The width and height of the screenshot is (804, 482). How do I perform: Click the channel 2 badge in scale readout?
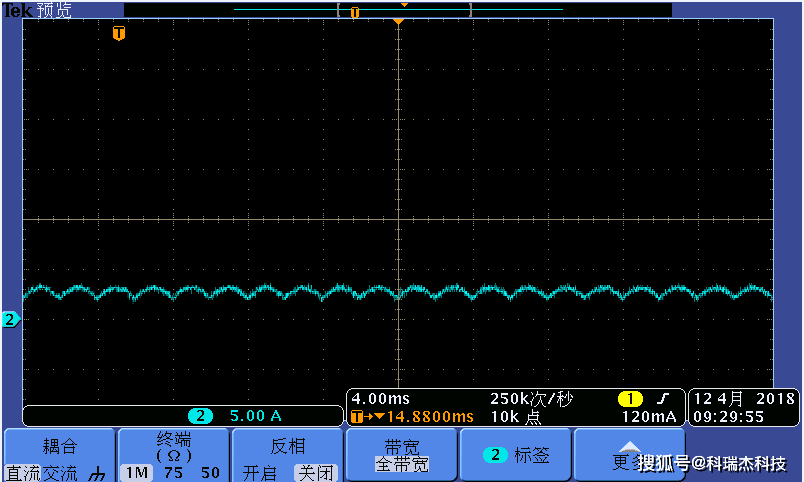200,416
